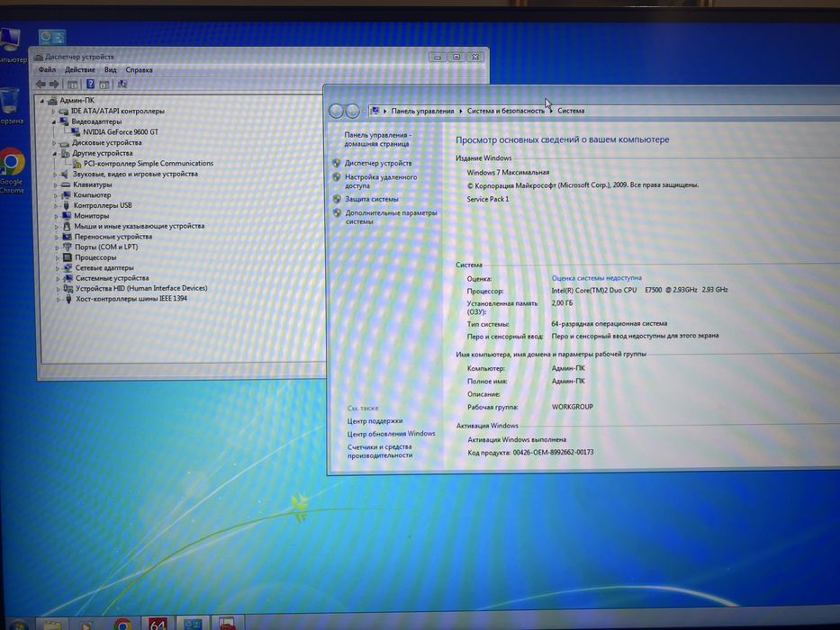Image resolution: width=840 pixels, height=630 pixels.
Task: Click the Клавиатуры category icon
Action: pos(66,184)
